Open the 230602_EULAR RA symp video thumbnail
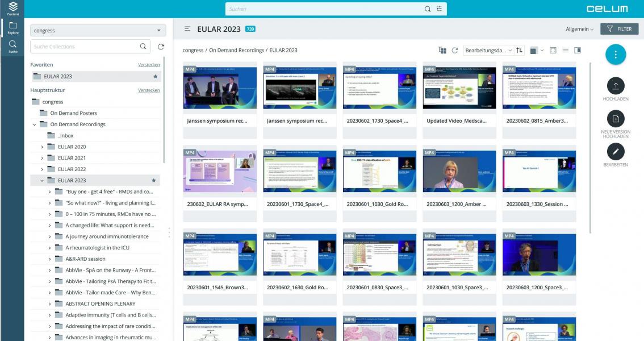This screenshot has height=341, width=644. point(220,171)
